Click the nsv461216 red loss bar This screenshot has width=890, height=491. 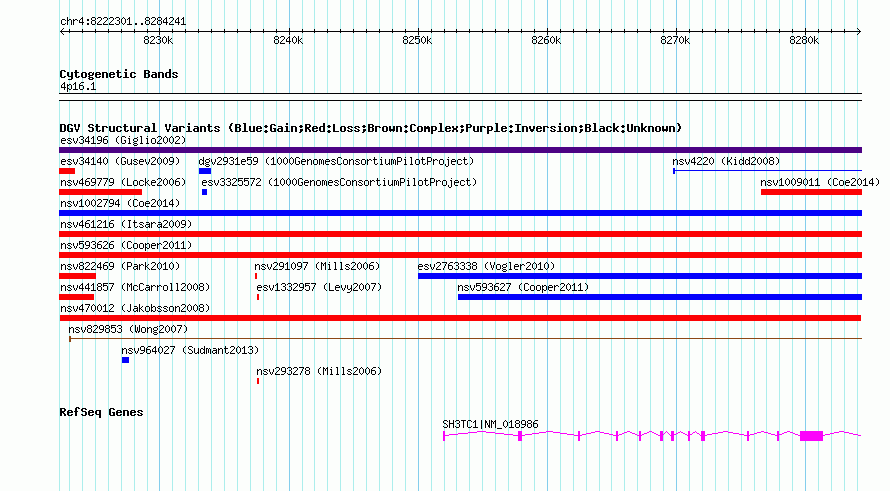point(460,234)
